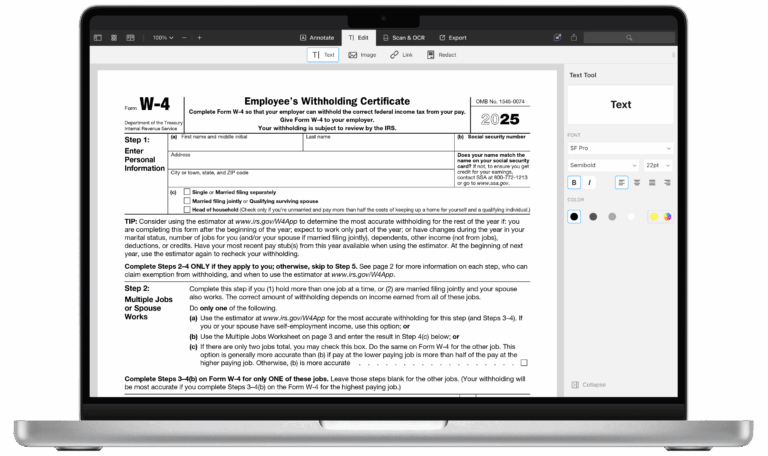
Task: Collapse the Text Tool side panel
Action: click(589, 385)
